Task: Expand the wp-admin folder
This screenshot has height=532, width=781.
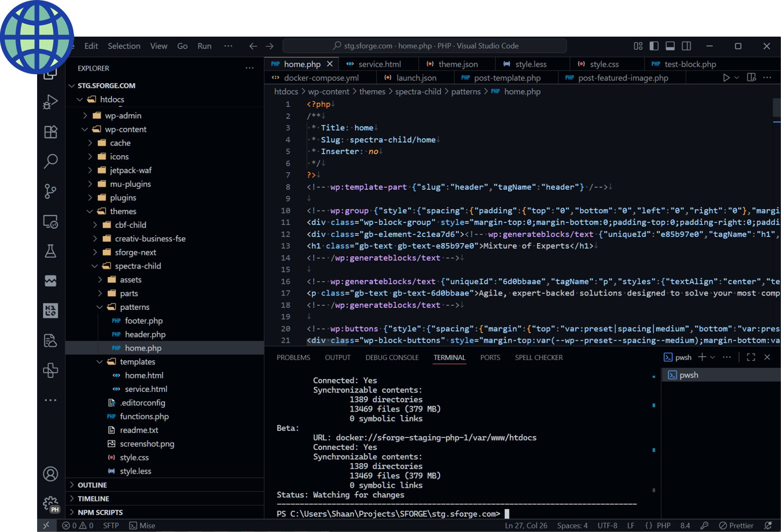Action: [123, 115]
